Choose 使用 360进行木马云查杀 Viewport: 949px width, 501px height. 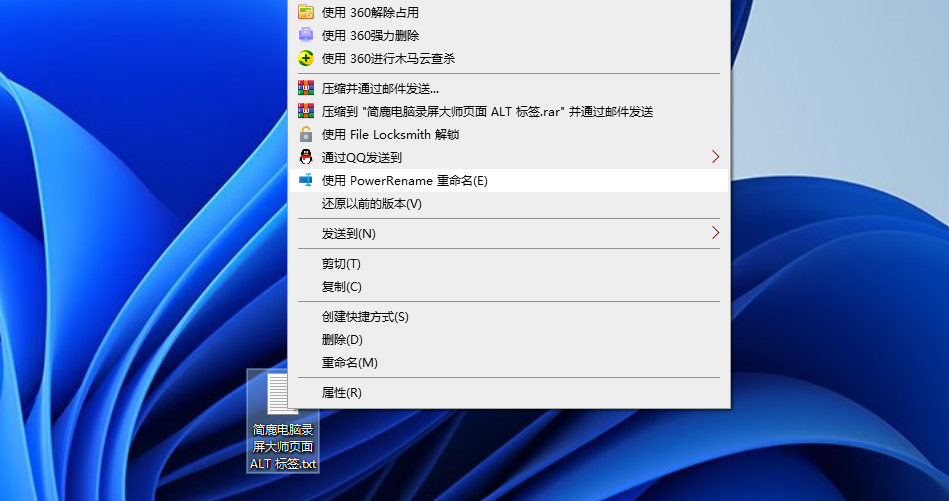pyautogui.click(x=509, y=58)
